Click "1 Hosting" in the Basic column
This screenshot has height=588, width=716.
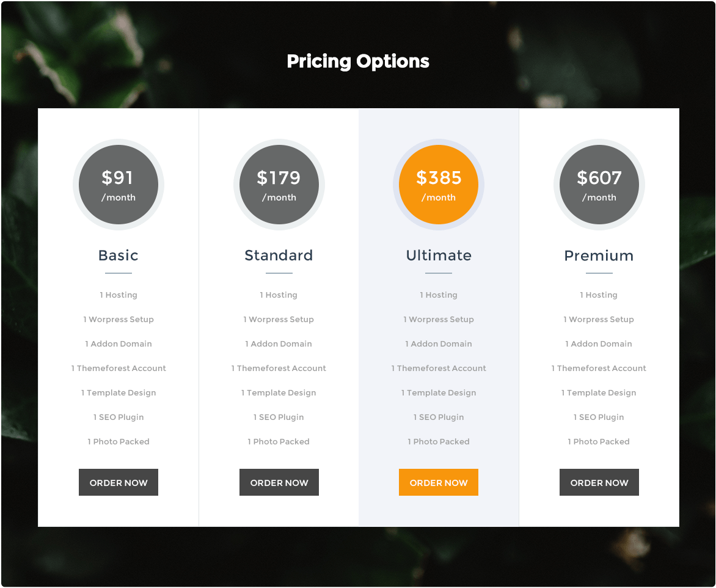point(119,295)
